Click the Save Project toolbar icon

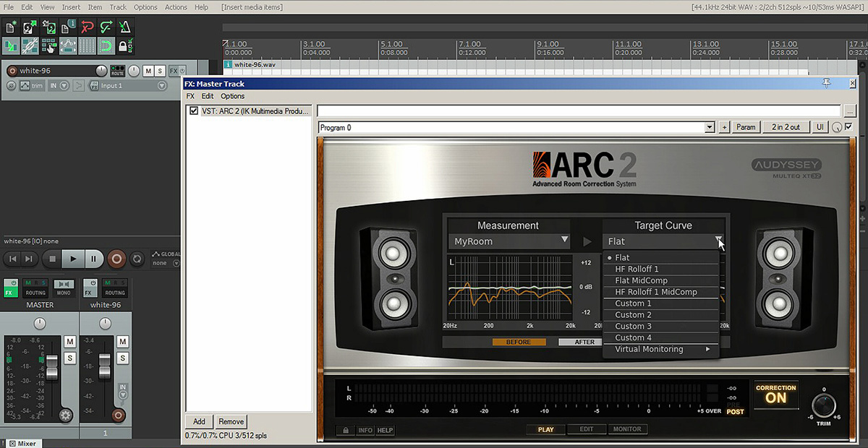click(49, 27)
